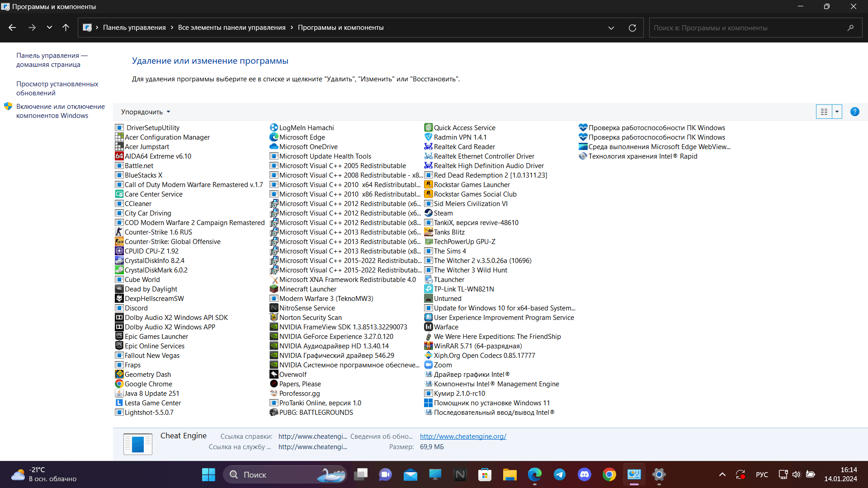Select The Witcher 3 Wild Hunt entry
Viewport: 868px width, 488px height.
[x=466, y=270]
